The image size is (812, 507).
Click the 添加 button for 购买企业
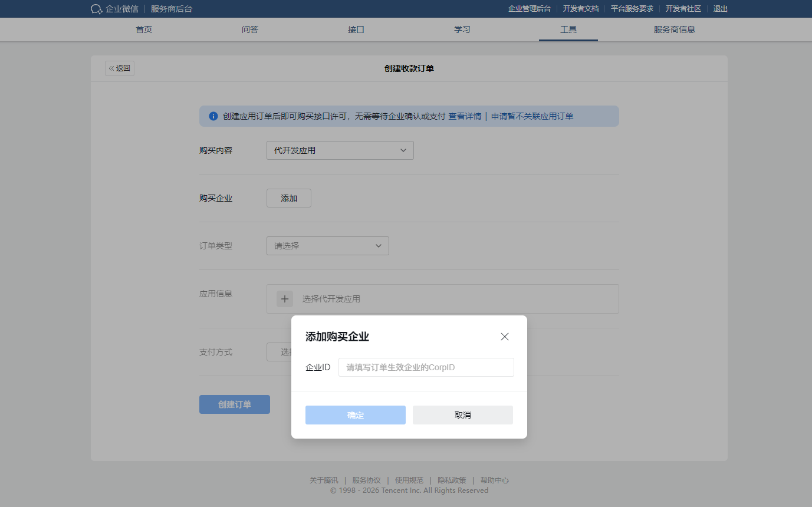tap(288, 198)
